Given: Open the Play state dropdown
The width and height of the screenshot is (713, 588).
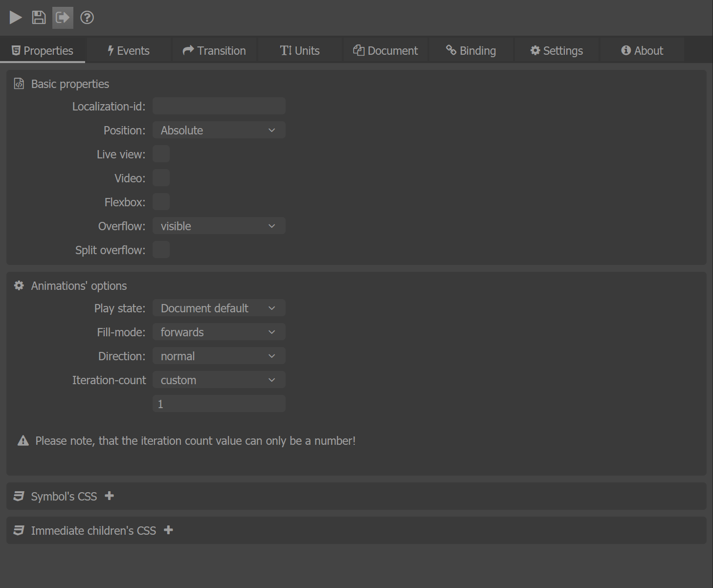Looking at the screenshot, I should tap(219, 308).
